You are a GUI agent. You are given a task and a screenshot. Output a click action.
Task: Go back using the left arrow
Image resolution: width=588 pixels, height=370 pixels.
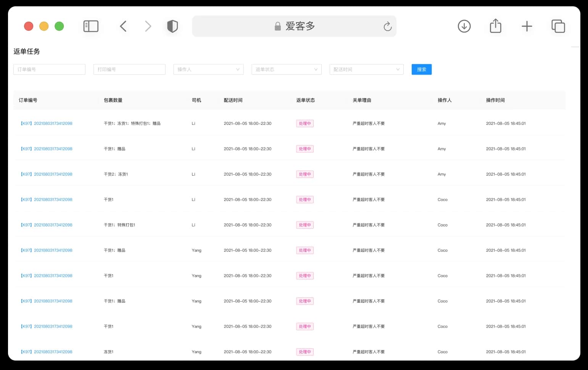[x=123, y=26]
